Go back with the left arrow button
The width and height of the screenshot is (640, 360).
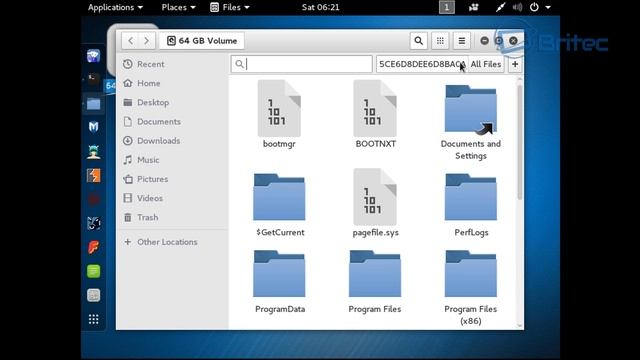[131, 41]
